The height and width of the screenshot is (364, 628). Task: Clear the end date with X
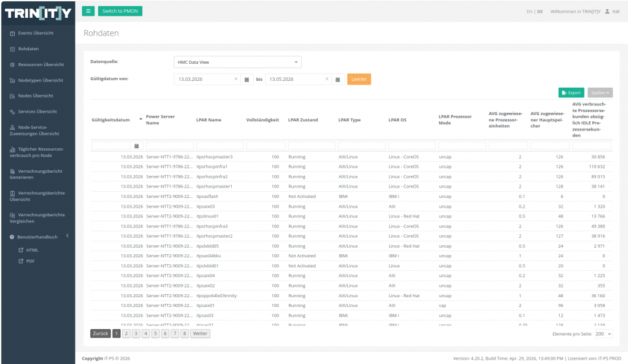point(327,79)
